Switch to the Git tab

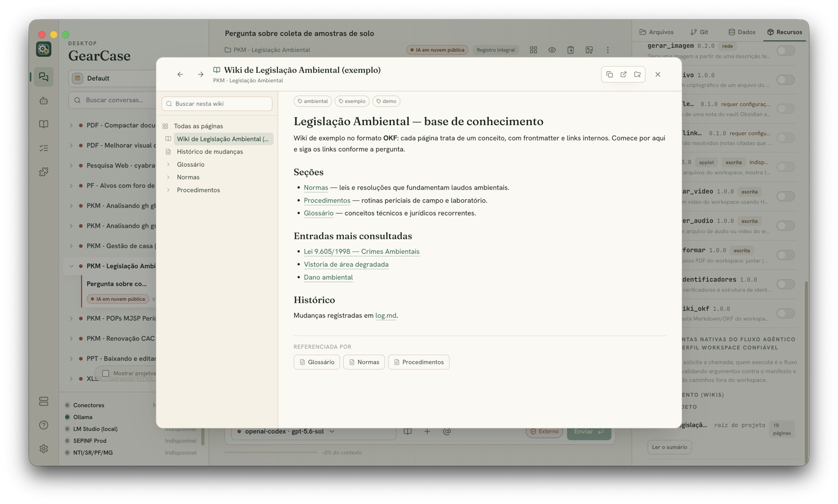699,32
